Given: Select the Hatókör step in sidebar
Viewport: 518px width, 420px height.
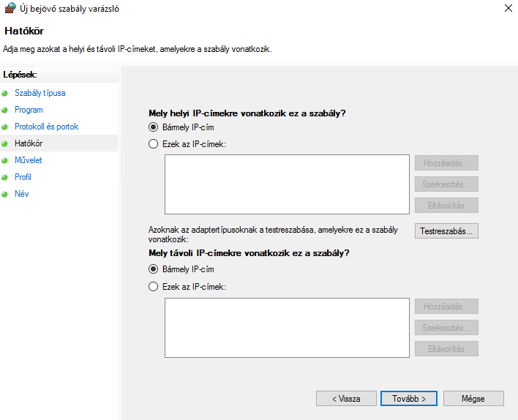Looking at the screenshot, I should pyautogui.click(x=29, y=143).
